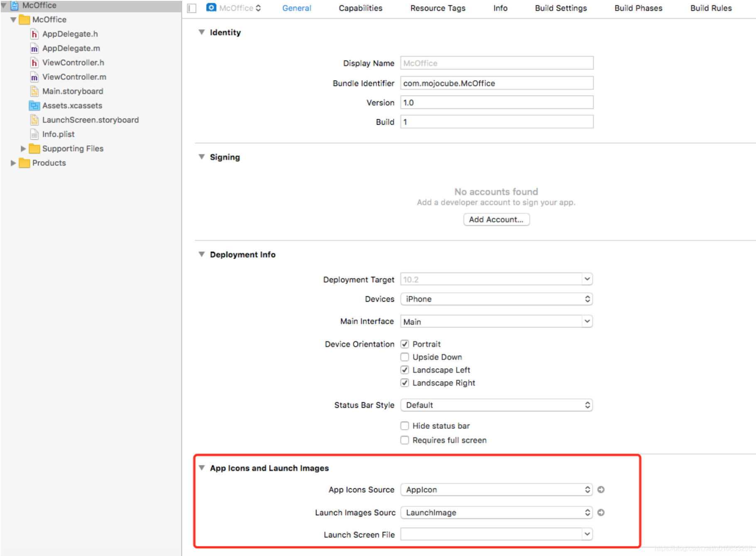Collapse App Icons and Launch Images section
The image size is (756, 556).
[x=201, y=468]
